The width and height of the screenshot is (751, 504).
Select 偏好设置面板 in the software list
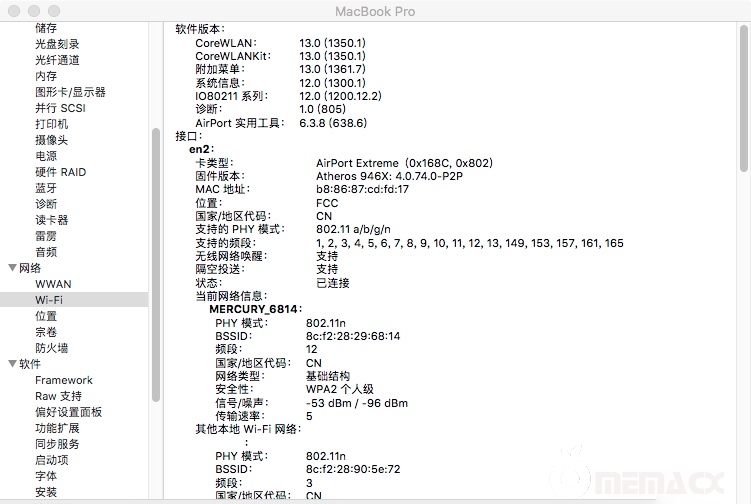[x=68, y=412]
